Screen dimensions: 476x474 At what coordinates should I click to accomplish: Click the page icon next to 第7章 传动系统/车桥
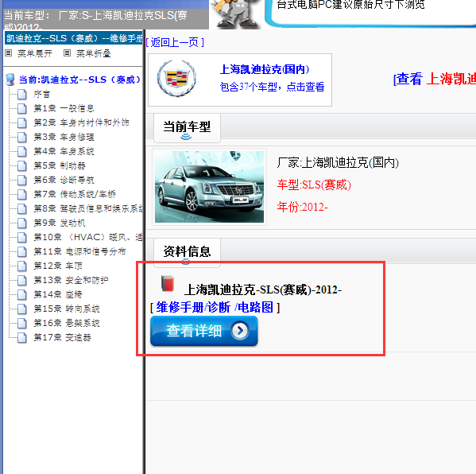pos(22,195)
